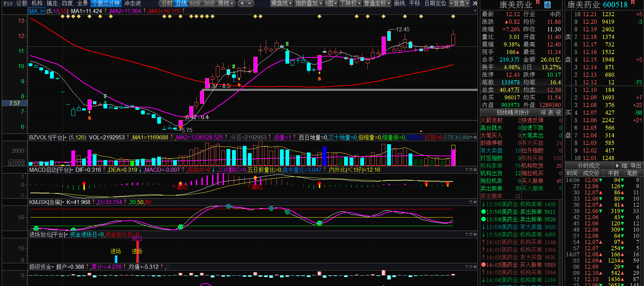Toggle the 细 detail view
The width and height of the screenshot is (644, 286).
(x=624, y=166)
